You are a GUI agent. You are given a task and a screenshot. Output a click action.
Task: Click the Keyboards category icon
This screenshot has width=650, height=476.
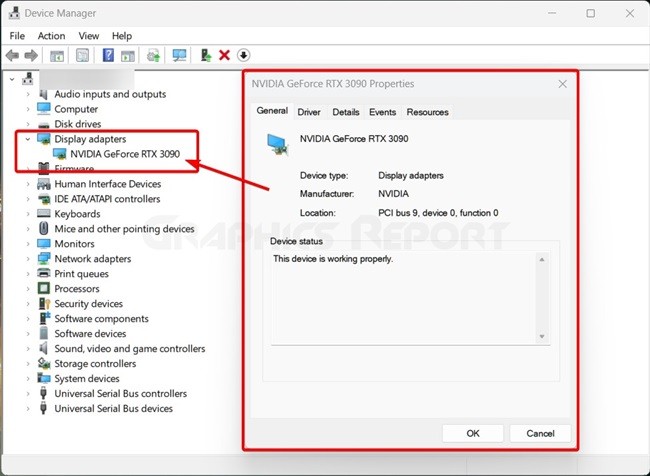click(x=44, y=214)
